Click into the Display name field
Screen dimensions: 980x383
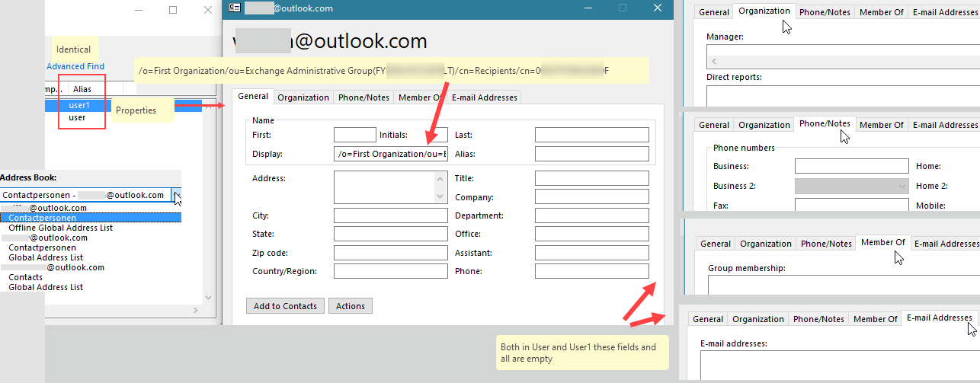(390, 154)
